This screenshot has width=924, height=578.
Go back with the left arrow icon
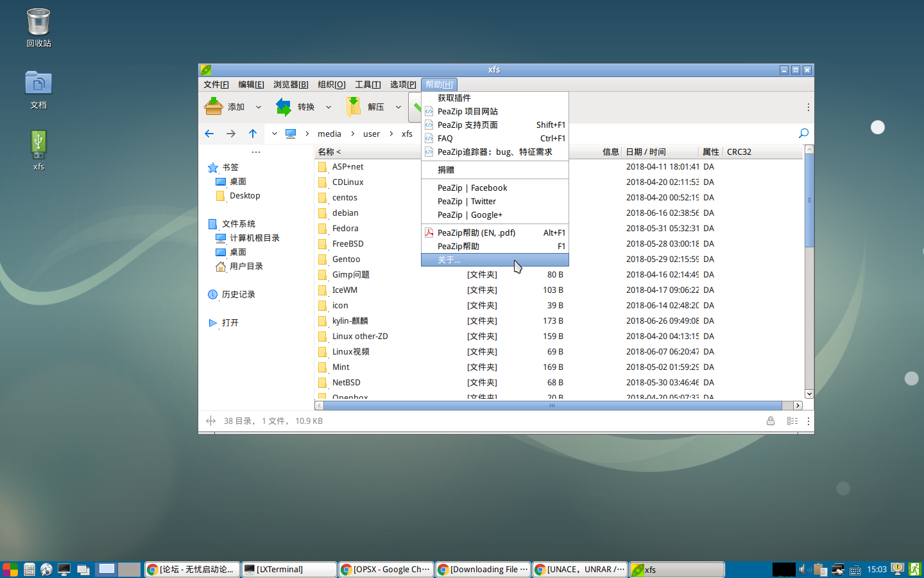[x=209, y=134]
